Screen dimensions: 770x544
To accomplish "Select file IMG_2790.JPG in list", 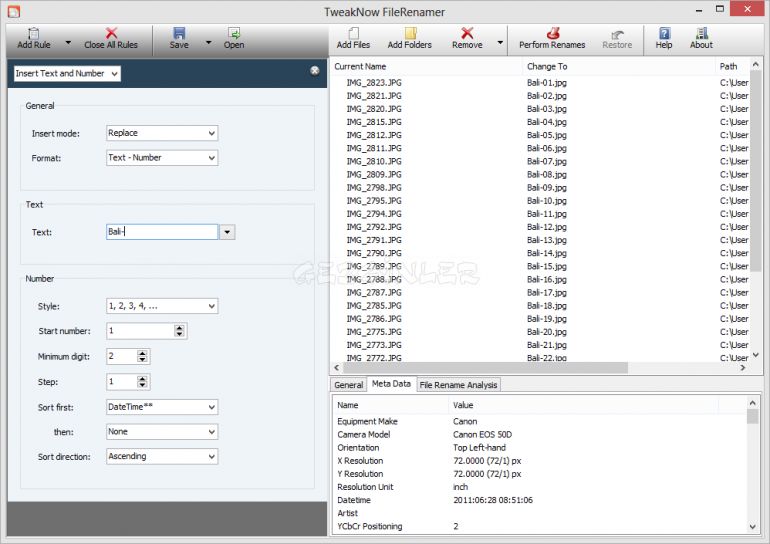I will coord(374,253).
